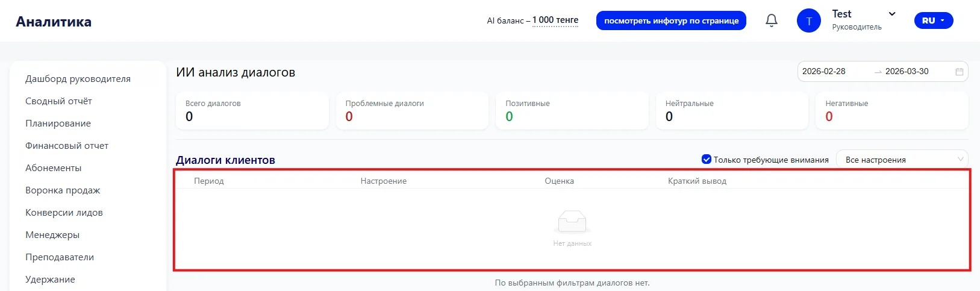Click the Позитивные stats card
Image resolution: width=980 pixels, height=291 pixels.
[572, 110]
